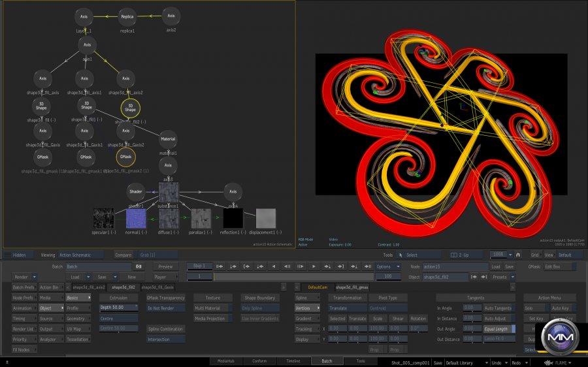Select the Shader node shader1

[x=136, y=192]
